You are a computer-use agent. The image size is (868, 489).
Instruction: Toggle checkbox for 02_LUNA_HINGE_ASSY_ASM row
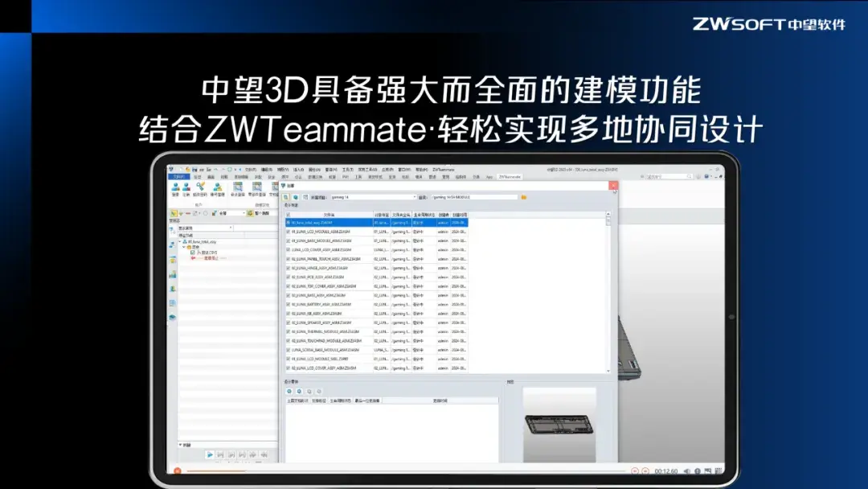coord(288,268)
